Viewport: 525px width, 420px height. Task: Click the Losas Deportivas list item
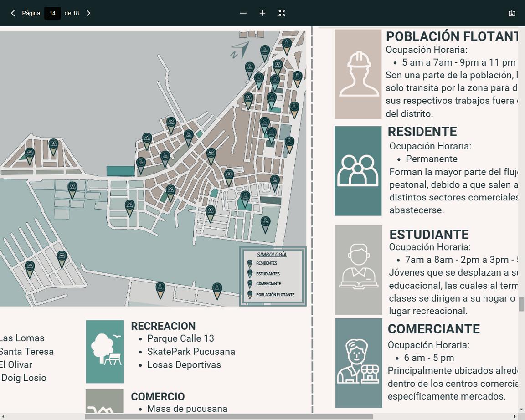pyautogui.click(x=184, y=364)
